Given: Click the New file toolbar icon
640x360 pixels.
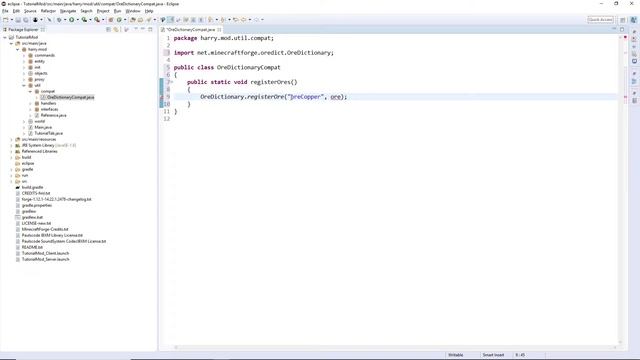Looking at the screenshot, I should (x=5, y=20).
